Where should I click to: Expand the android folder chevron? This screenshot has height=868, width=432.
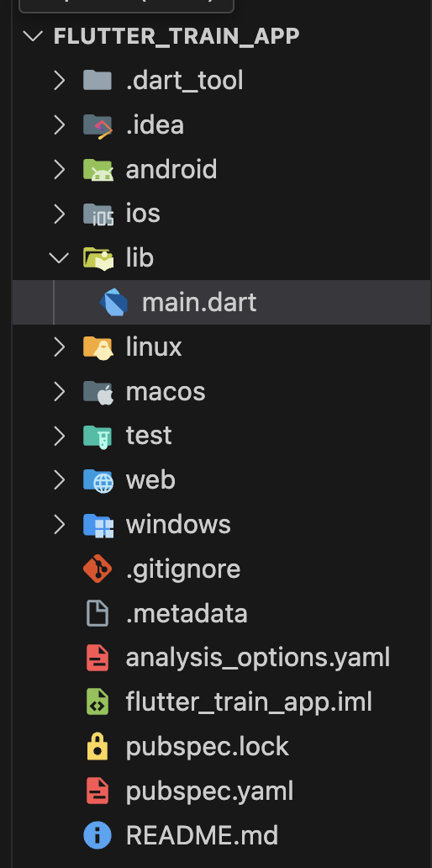(59, 169)
